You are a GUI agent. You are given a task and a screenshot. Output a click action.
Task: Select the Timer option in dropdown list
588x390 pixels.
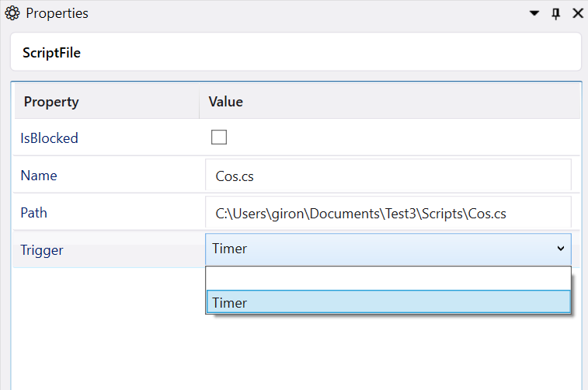388,302
